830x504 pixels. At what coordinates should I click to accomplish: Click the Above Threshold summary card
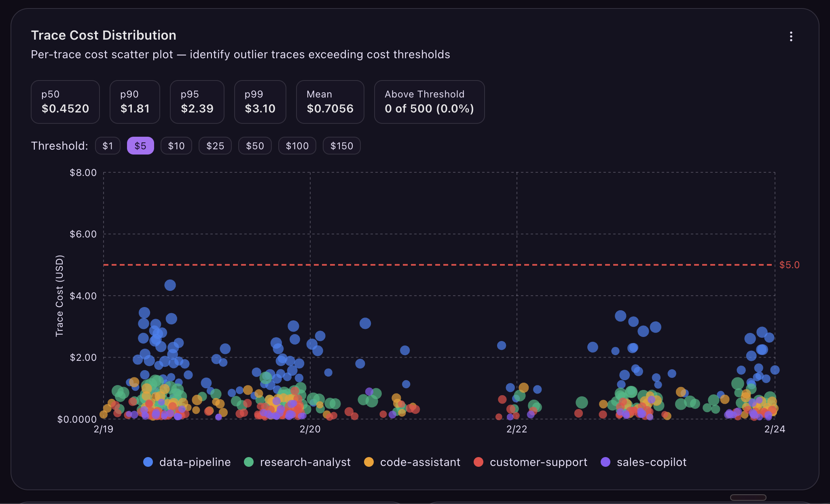pyautogui.click(x=429, y=102)
